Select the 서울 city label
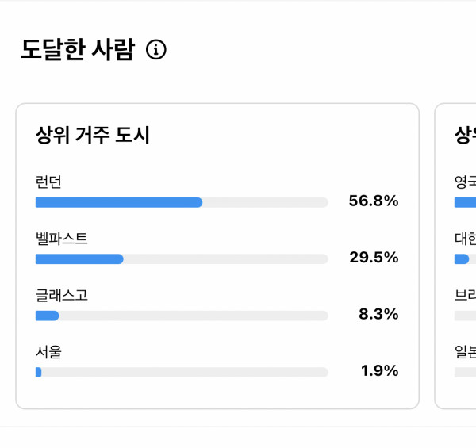The width and height of the screenshot is (476, 448). [x=49, y=352]
